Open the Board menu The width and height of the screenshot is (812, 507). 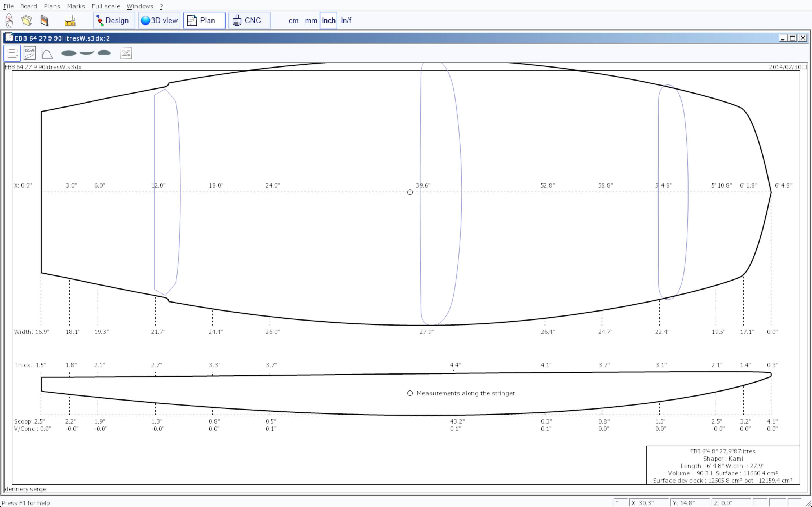[x=28, y=6]
